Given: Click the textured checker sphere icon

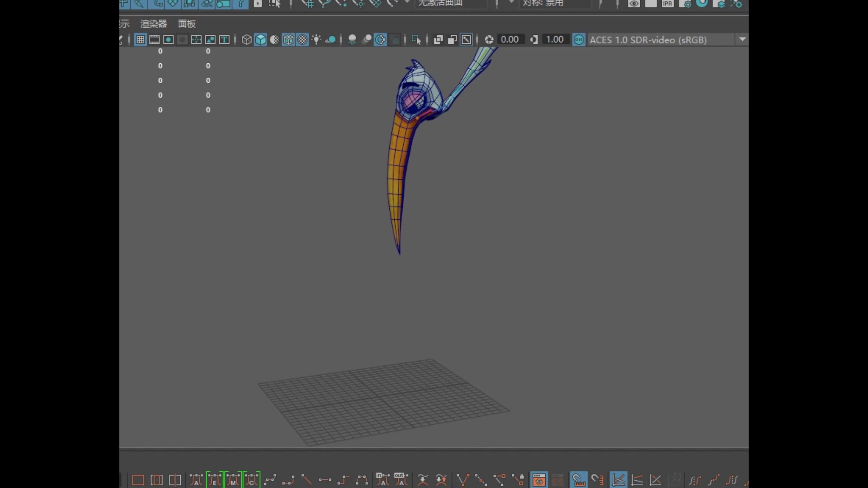Looking at the screenshot, I should point(302,40).
